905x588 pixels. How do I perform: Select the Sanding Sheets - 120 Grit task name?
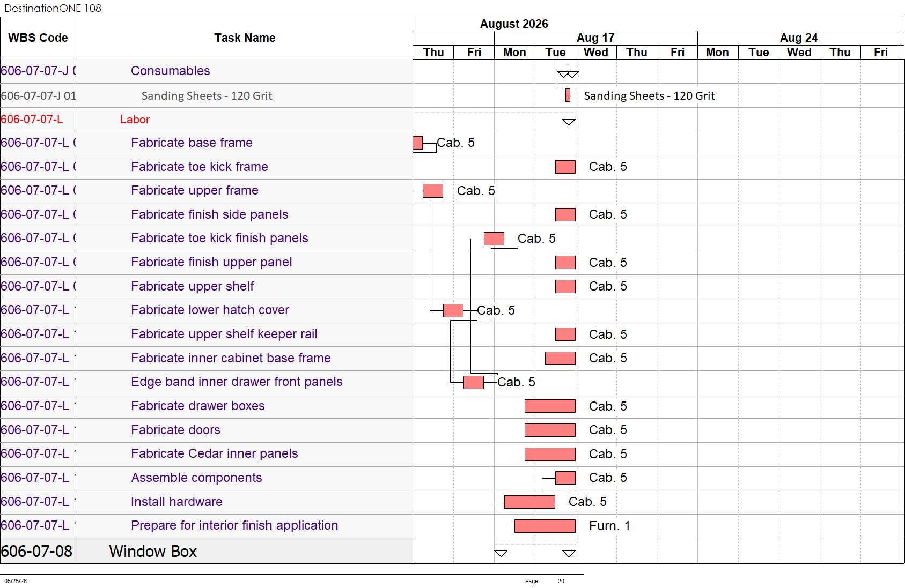click(x=207, y=96)
